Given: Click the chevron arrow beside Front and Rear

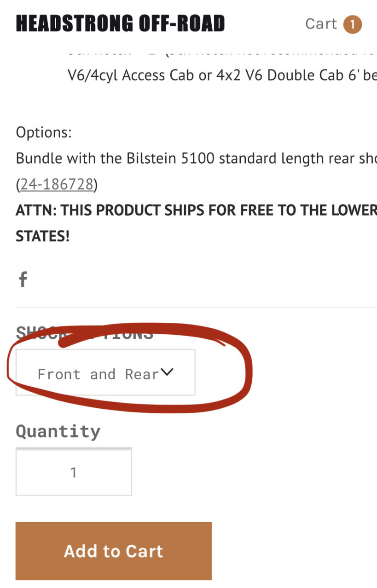Looking at the screenshot, I should (x=166, y=372).
